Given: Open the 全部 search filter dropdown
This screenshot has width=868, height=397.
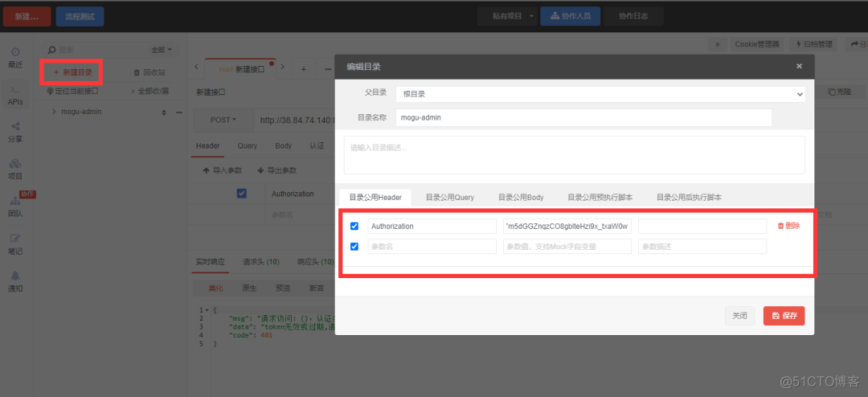Looking at the screenshot, I should (x=162, y=50).
